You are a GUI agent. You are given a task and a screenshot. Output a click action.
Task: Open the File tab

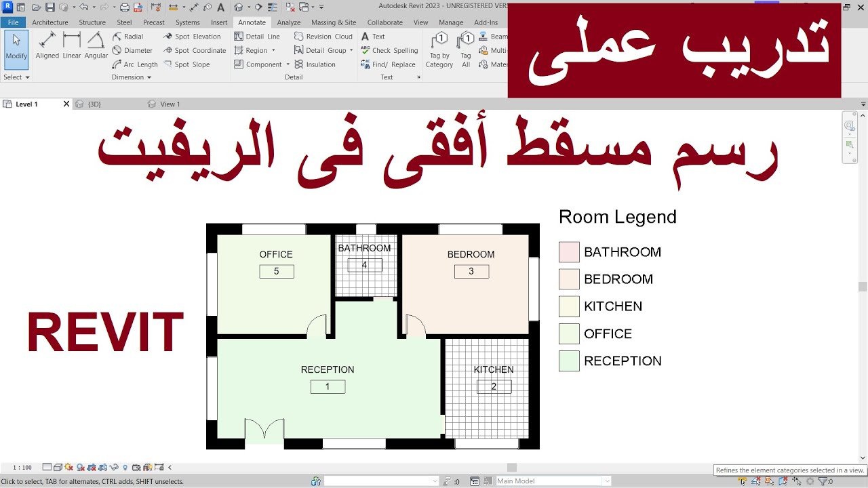click(14, 22)
